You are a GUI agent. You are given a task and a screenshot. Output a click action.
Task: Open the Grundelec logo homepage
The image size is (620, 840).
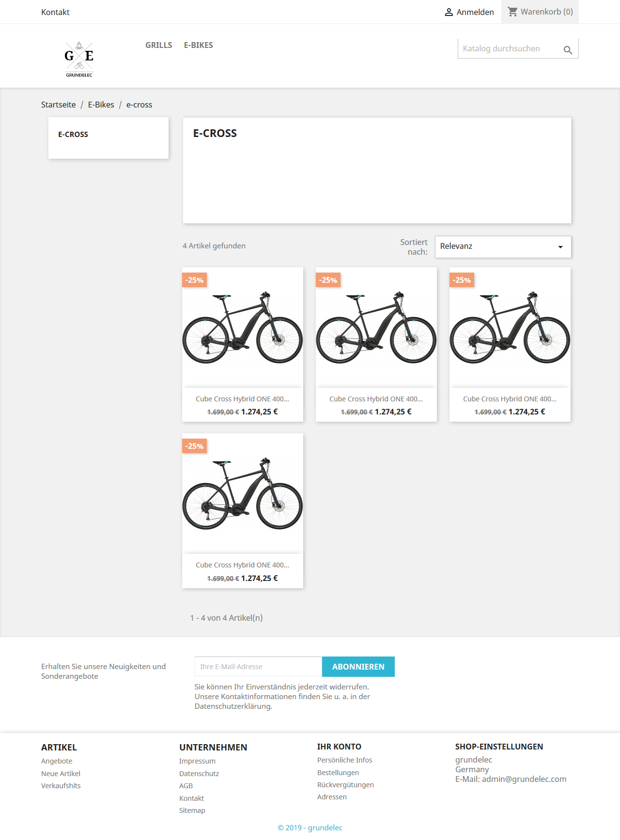pos(79,59)
